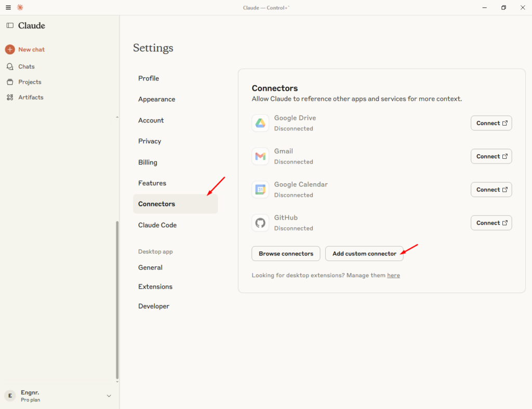Select the Billing settings tab

click(176, 162)
